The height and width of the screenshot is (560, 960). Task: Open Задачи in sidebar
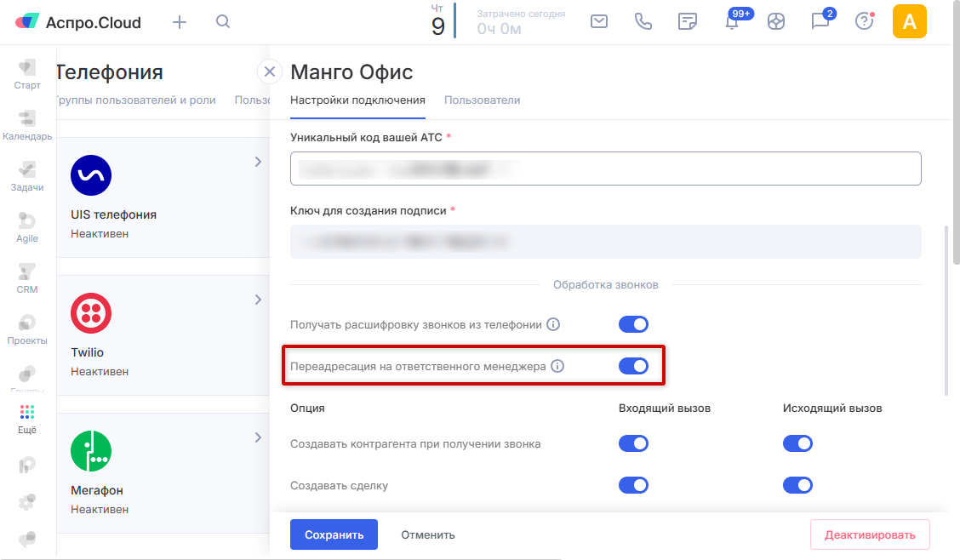(27, 177)
